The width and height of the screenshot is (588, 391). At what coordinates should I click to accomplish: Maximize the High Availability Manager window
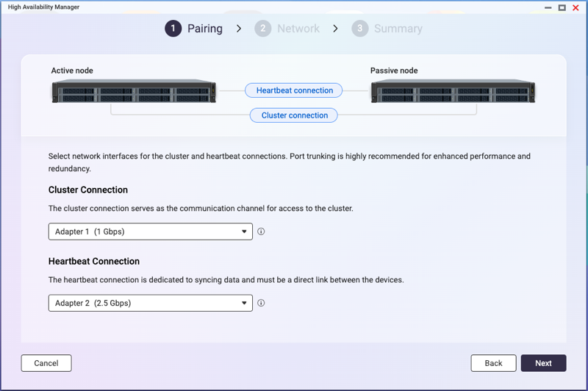pos(562,7)
